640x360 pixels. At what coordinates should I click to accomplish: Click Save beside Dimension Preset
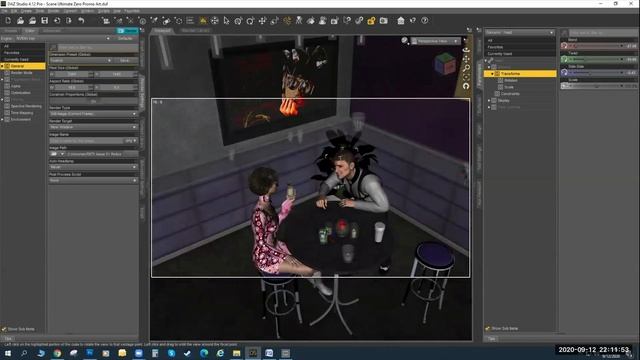124,60
